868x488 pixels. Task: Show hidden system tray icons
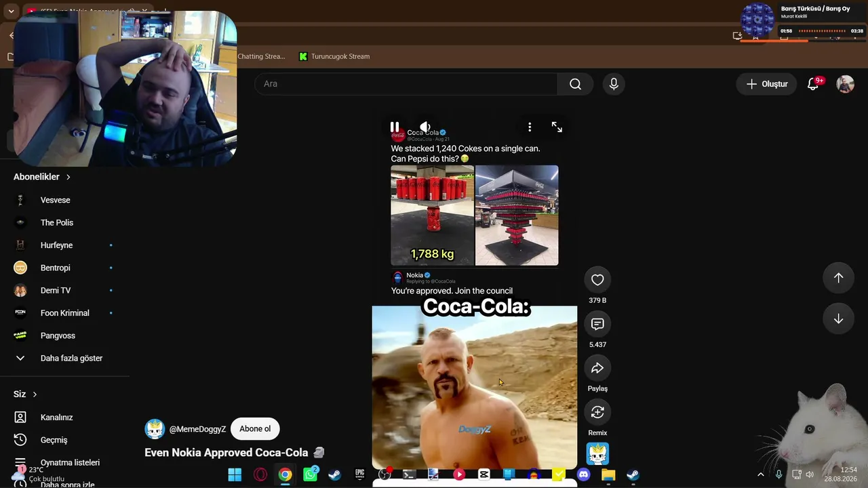[760, 474]
